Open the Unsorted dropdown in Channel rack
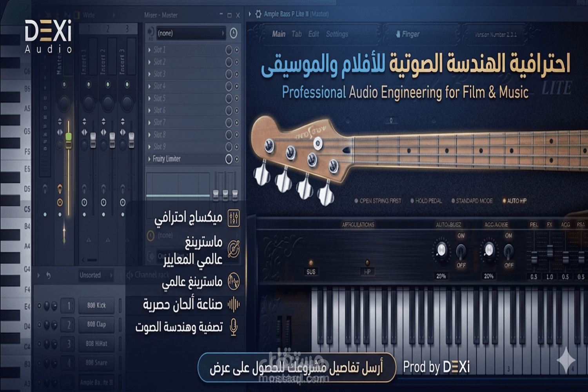Image resolution: width=588 pixels, height=392 pixels. (96, 275)
